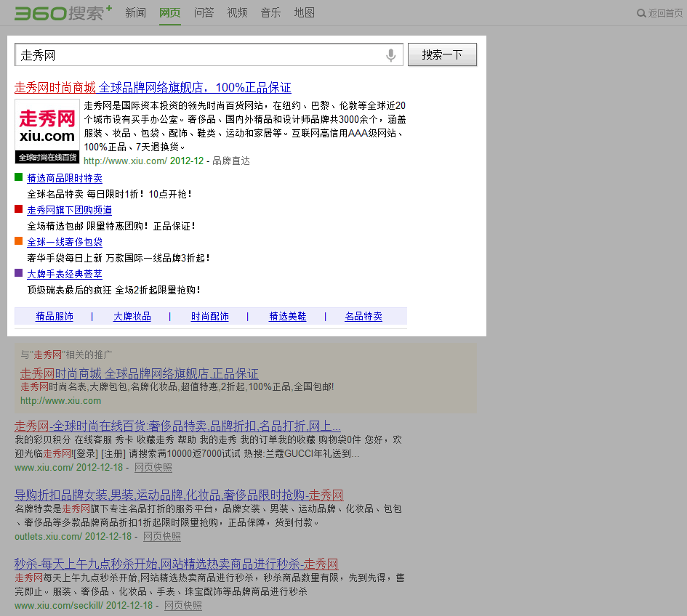Open the 大牌手表经典荟萃 link
Image resolution: width=687 pixels, height=616 pixels.
click(x=65, y=274)
